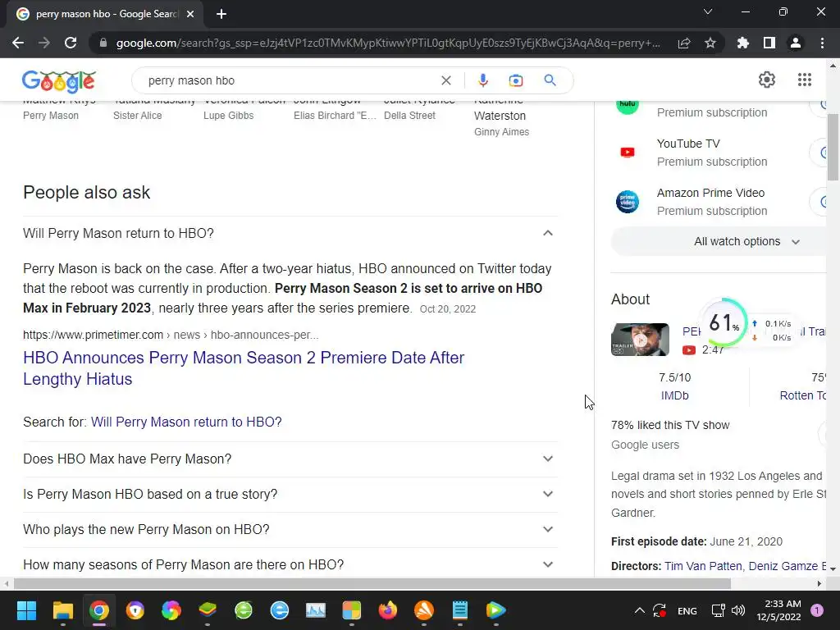Click cast member Lupe Gibbs
Image resolution: width=840 pixels, height=630 pixels.
coord(228,115)
